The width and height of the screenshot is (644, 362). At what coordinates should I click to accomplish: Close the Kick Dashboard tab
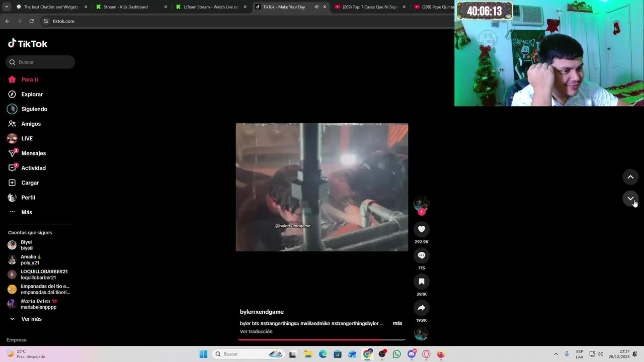[166, 7]
